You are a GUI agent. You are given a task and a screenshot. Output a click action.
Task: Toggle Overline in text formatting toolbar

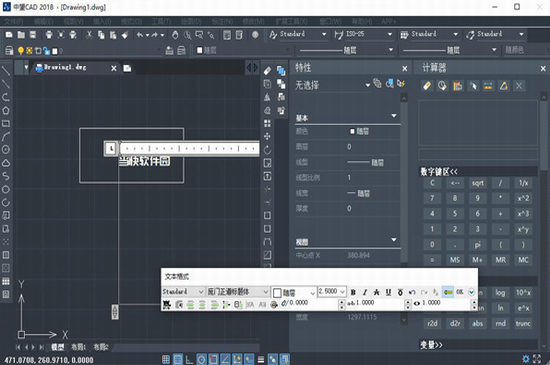pos(400,292)
